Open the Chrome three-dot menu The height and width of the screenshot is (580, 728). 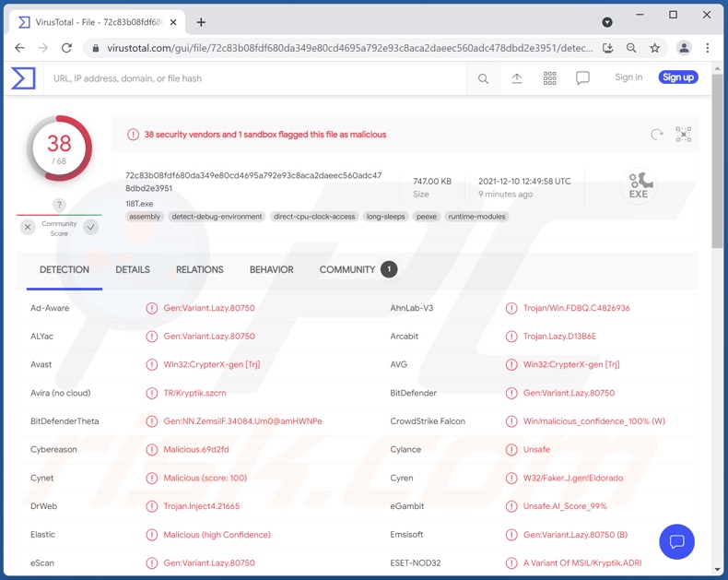click(x=707, y=48)
